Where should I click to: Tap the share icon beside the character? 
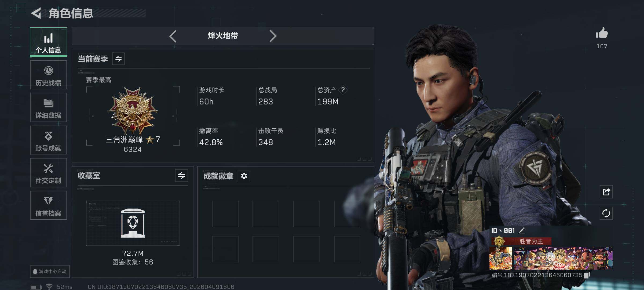pos(606,192)
